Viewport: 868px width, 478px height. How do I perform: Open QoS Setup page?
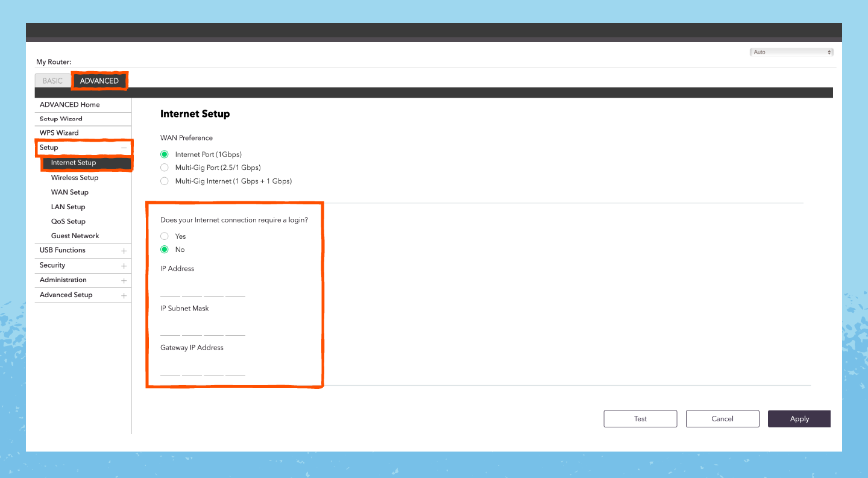click(x=68, y=221)
